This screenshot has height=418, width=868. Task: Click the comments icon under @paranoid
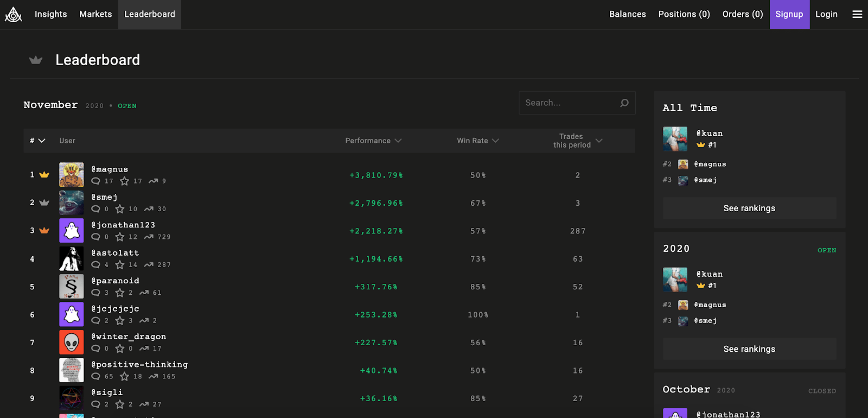pyautogui.click(x=96, y=293)
